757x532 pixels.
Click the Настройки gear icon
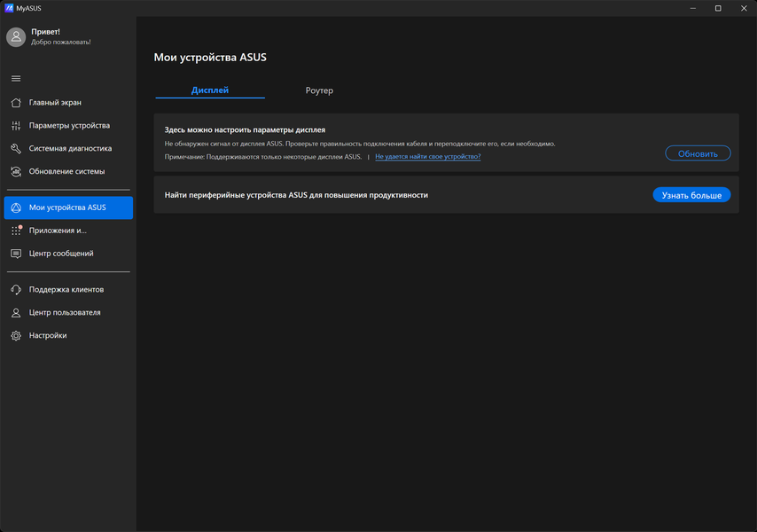pyautogui.click(x=16, y=336)
